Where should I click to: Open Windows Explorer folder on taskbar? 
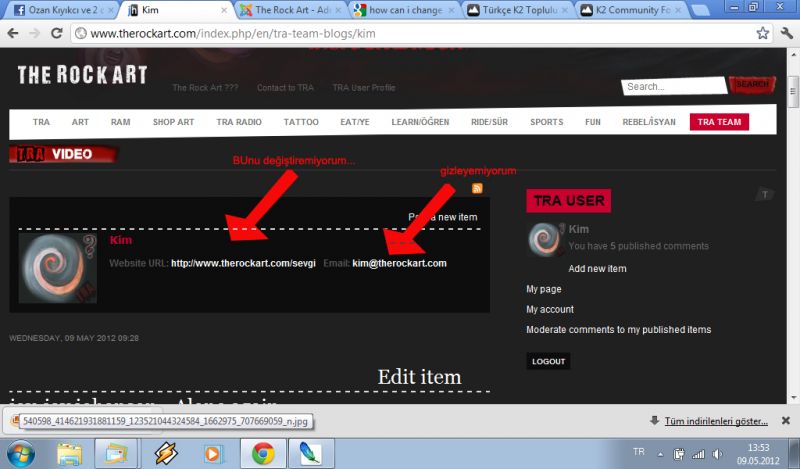coord(69,453)
